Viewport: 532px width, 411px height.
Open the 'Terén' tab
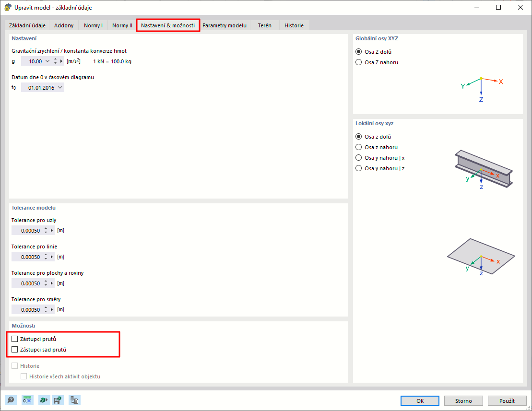click(x=265, y=25)
